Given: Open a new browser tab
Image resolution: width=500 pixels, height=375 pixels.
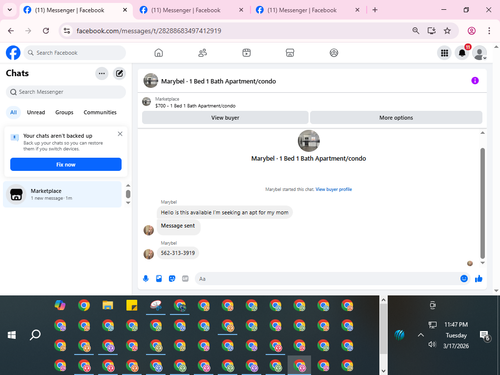Looking at the screenshot, I should pos(375,10).
